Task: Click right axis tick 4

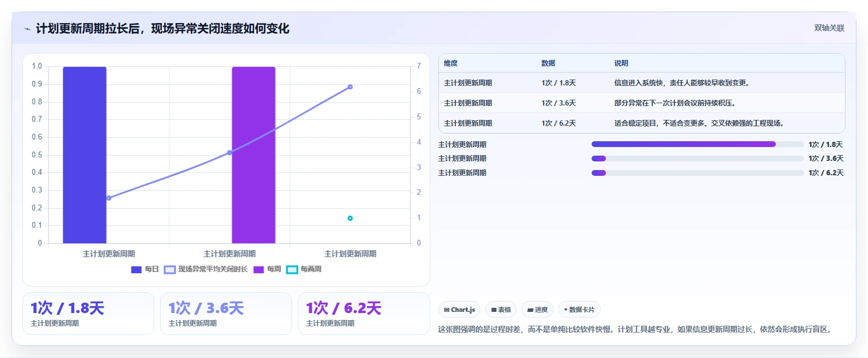Action: 419,142
